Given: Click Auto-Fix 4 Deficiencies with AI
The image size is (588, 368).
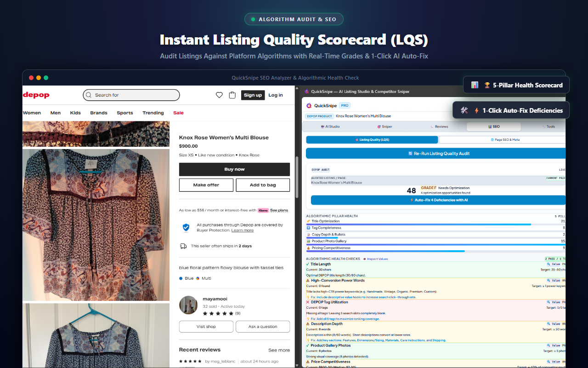Looking at the screenshot, I should click(x=438, y=200).
